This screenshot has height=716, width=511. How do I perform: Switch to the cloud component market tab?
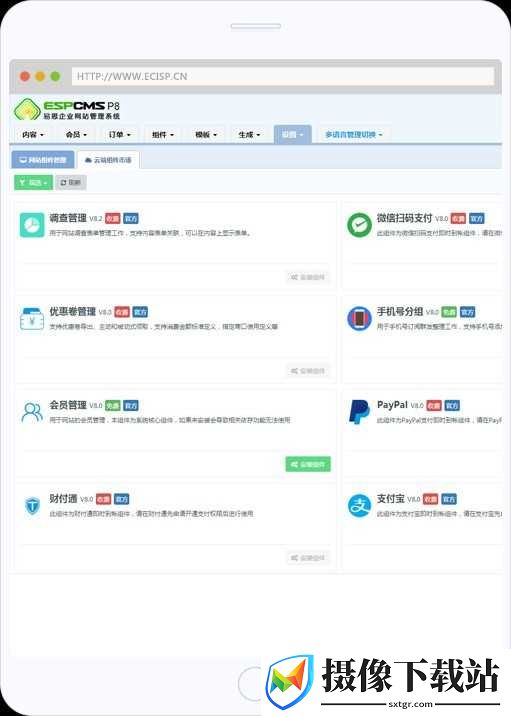click(x=108, y=160)
